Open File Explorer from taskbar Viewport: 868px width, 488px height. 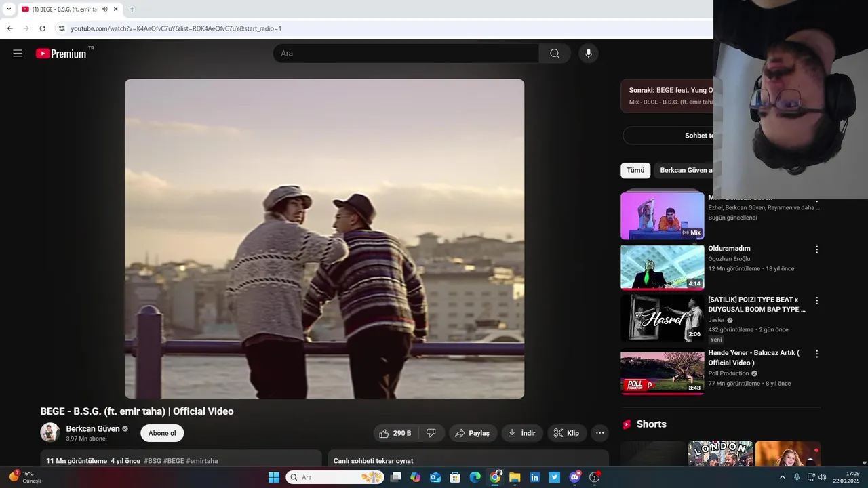(x=515, y=477)
